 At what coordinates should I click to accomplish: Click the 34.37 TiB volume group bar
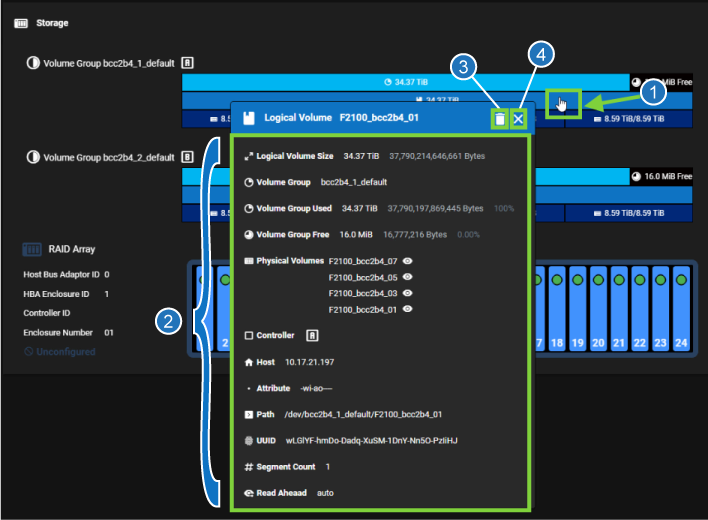click(x=405, y=81)
